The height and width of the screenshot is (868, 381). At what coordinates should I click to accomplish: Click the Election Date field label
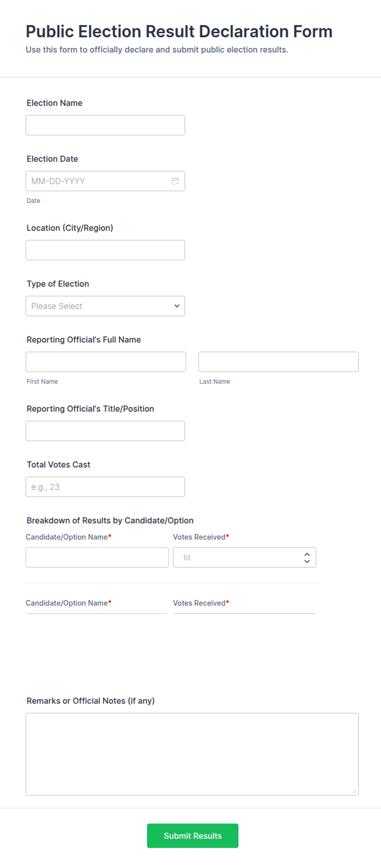52,159
